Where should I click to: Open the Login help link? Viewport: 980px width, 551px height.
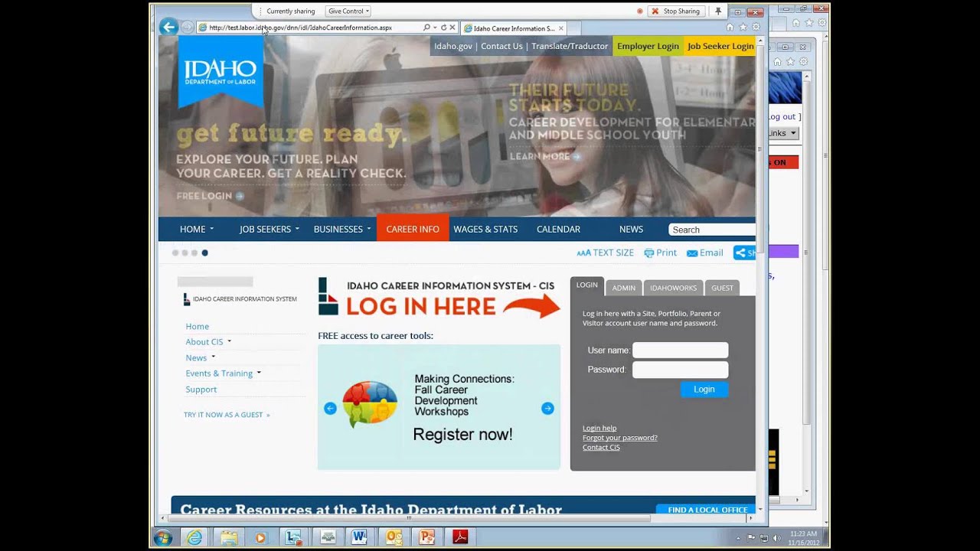[x=599, y=429]
